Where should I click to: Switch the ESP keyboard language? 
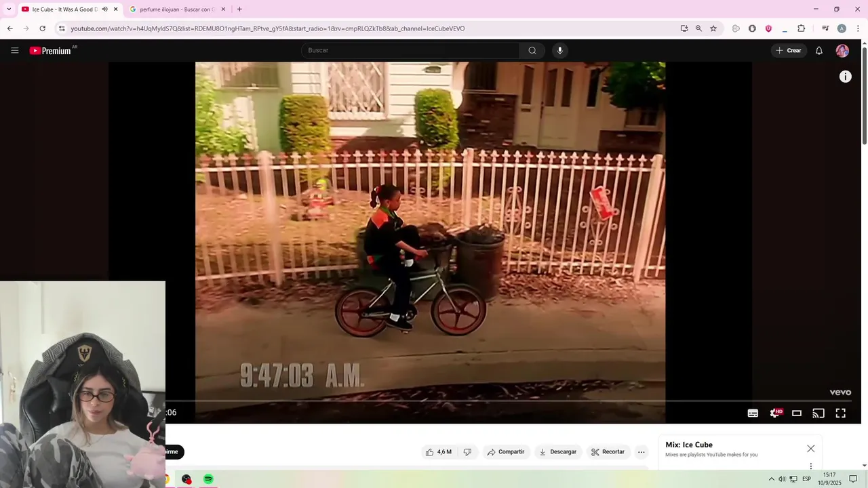(x=806, y=479)
